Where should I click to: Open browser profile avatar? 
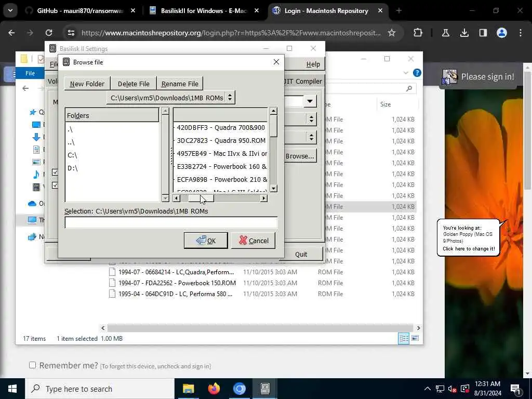pos(501,33)
